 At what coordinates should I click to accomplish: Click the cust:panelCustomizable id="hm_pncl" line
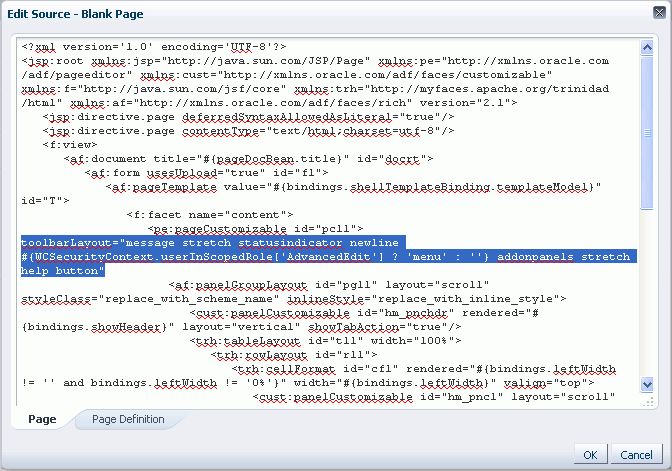point(434,397)
